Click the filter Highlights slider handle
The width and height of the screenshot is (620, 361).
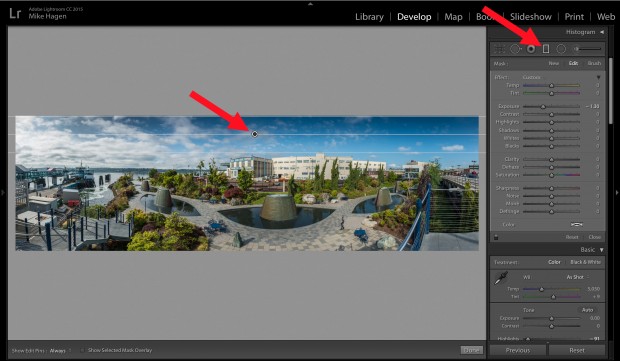552,123
